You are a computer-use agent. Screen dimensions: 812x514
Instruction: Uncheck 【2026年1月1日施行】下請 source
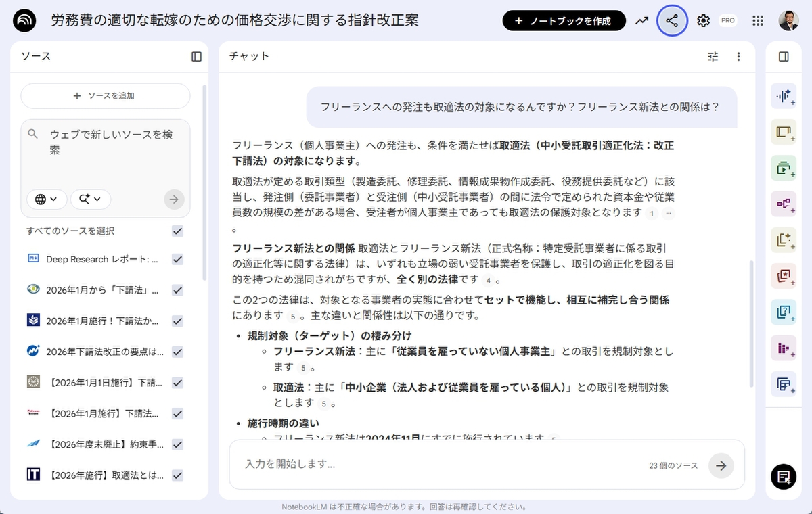coord(178,383)
